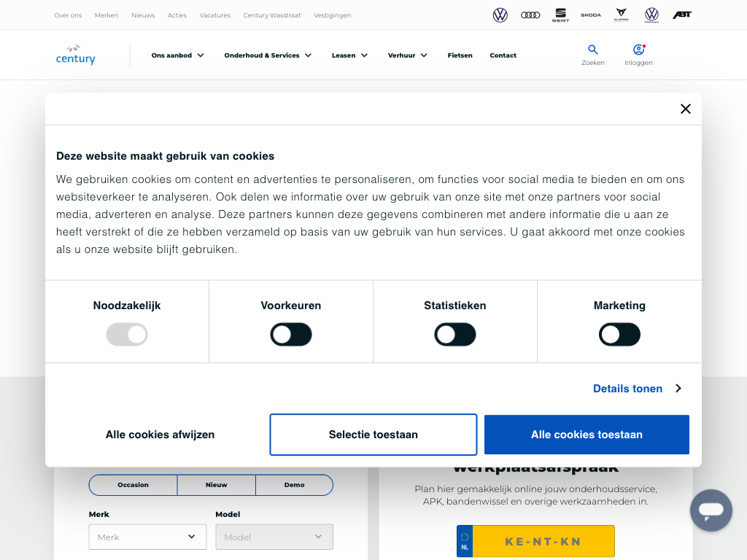The height and width of the screenshot is (560, 747).
Task: Open the Merken link
Action: (x=107, y=15)
